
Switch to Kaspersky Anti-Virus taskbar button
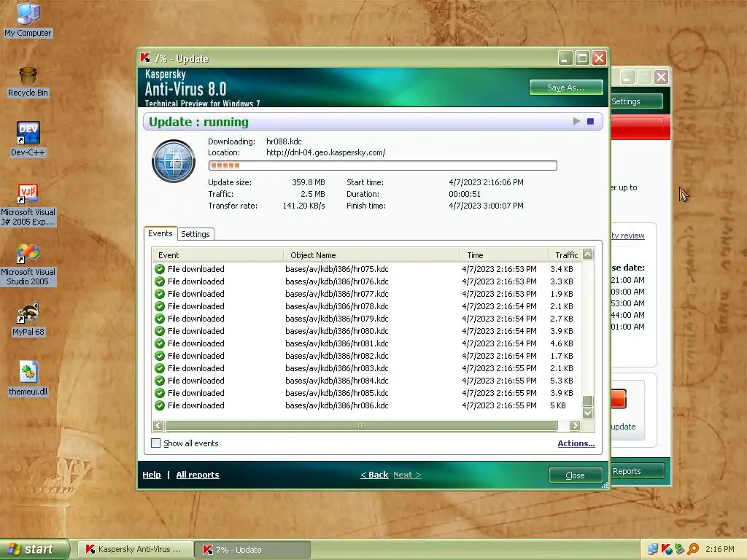[135, 549]
